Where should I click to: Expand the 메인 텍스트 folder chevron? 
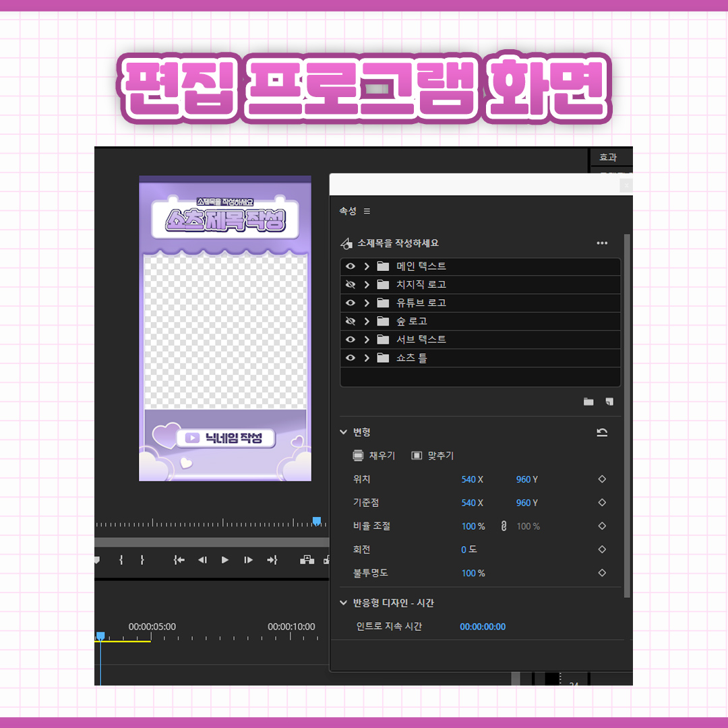pyautogui.click(x=367, y=266)
